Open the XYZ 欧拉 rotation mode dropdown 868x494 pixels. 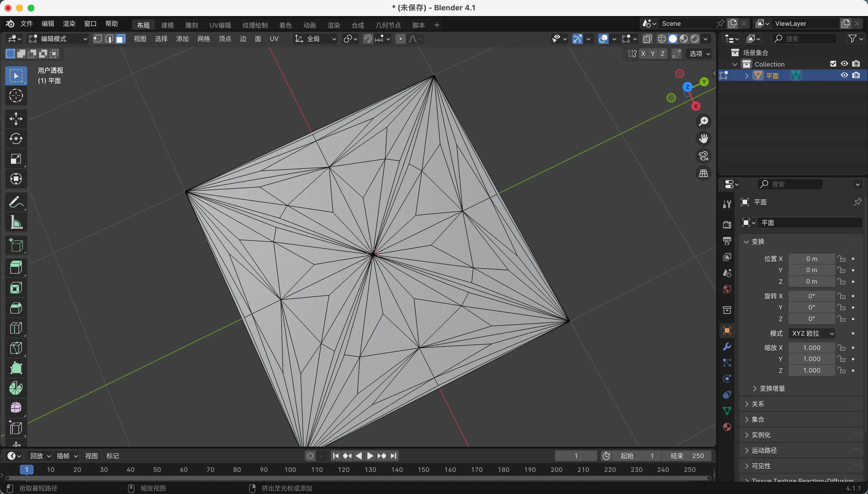point(812,334)
